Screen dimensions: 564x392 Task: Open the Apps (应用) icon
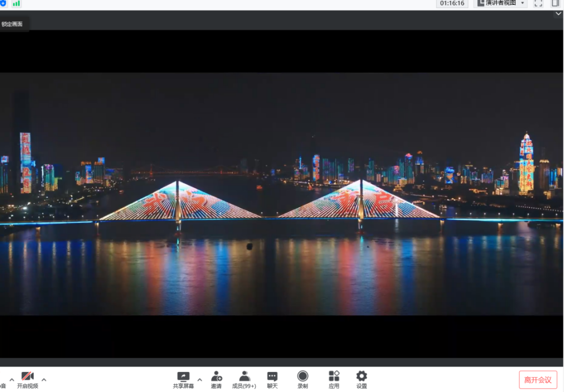334,376
